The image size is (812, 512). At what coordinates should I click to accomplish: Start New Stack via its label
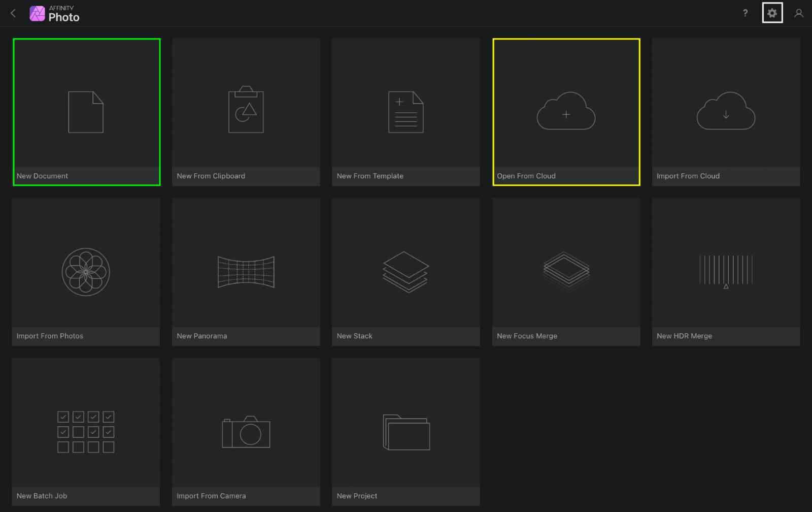355,336
